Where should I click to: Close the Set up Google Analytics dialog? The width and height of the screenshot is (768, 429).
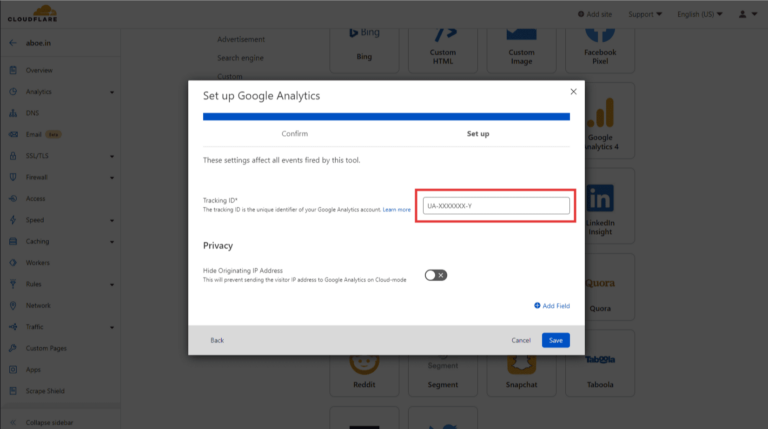(x=573, y=92)
